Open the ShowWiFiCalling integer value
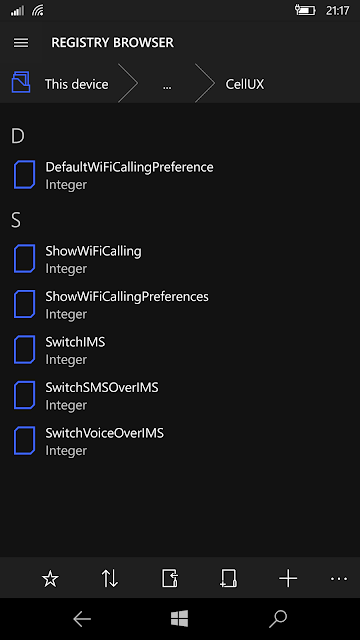 180,259
